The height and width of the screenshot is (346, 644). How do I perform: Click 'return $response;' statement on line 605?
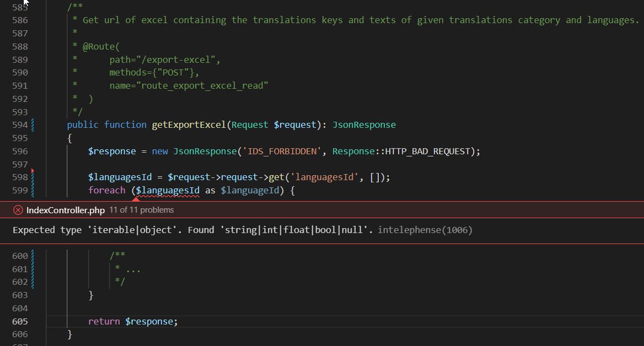(133, 321)
